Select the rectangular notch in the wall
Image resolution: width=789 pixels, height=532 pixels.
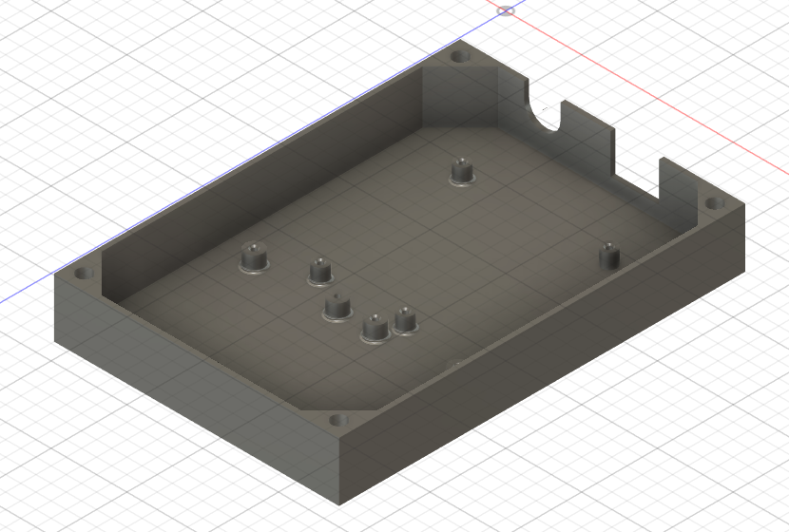point(637,174)
